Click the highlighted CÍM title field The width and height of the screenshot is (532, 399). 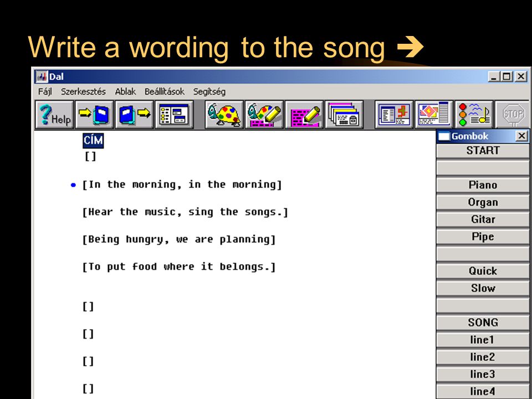coord(93,141)
